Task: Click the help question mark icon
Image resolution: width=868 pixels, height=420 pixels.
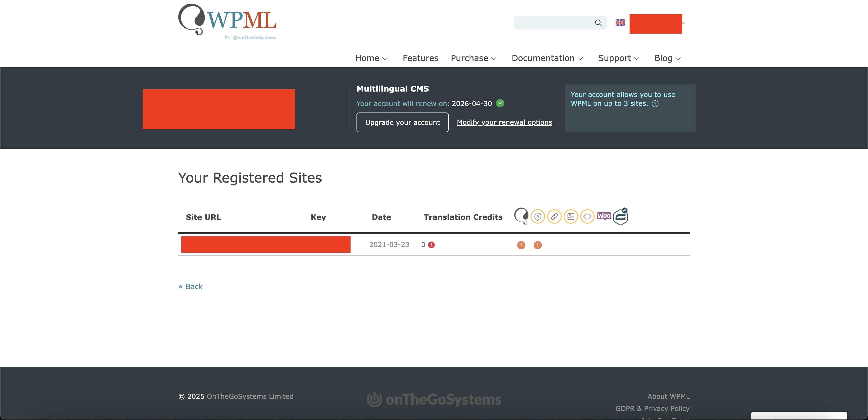Action: coord(655,103)
